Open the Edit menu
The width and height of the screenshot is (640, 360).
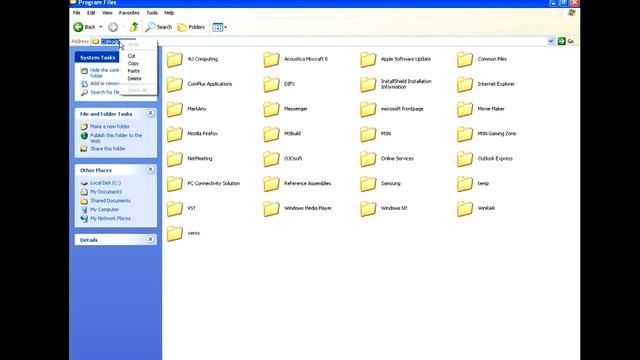click(x=91, y=13)
